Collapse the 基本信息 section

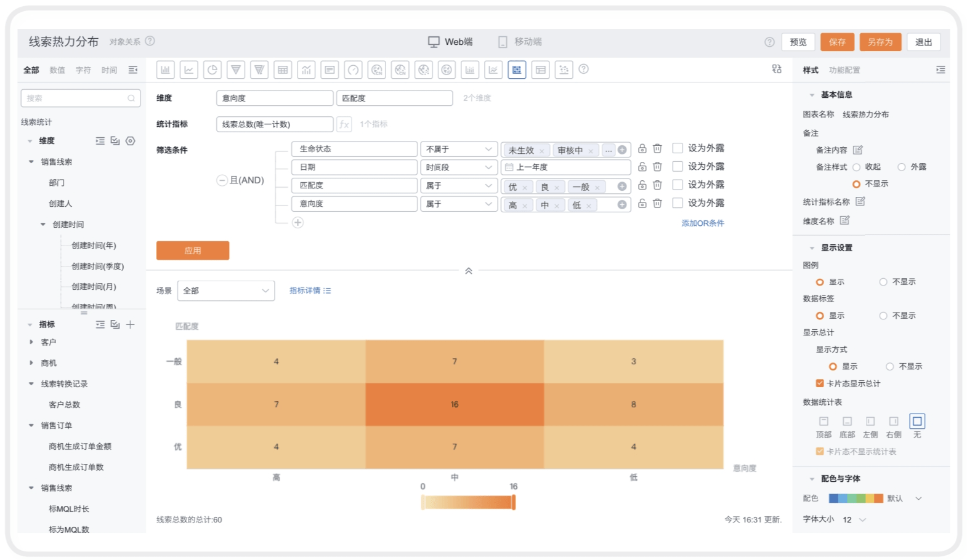pyautogui.click(x=812, y=95)
